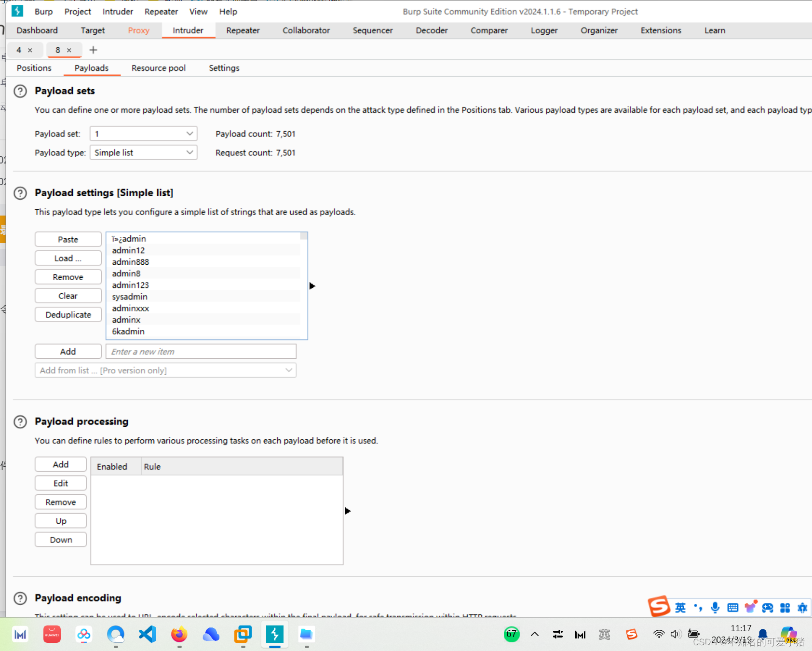Viewport: 812px width, 651px height.
Task: Switch to the Collaborator tab
Action: click(x=306, y=30)
